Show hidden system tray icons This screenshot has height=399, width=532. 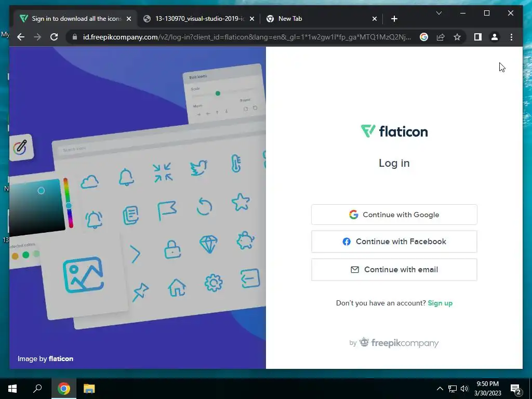(x=440, y=389)
